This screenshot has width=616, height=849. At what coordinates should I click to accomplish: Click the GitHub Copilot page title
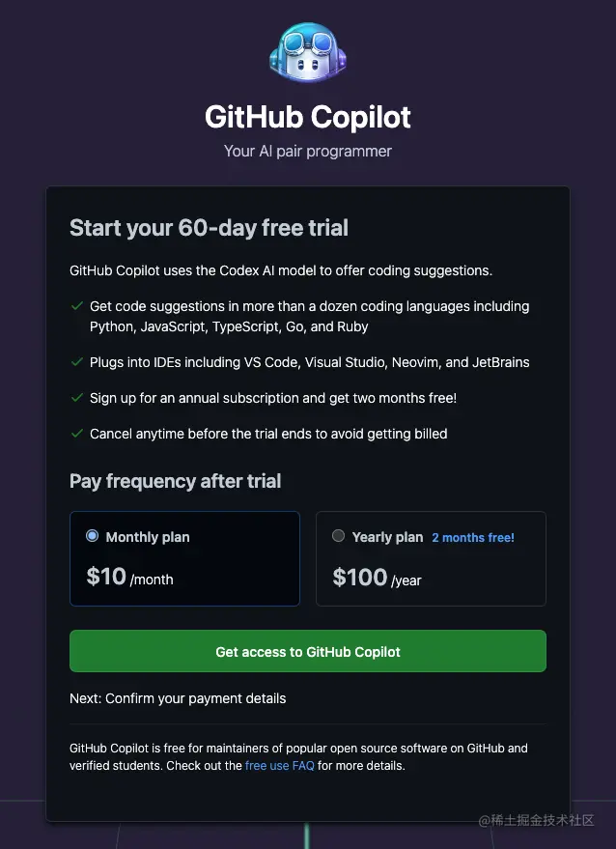307,116
